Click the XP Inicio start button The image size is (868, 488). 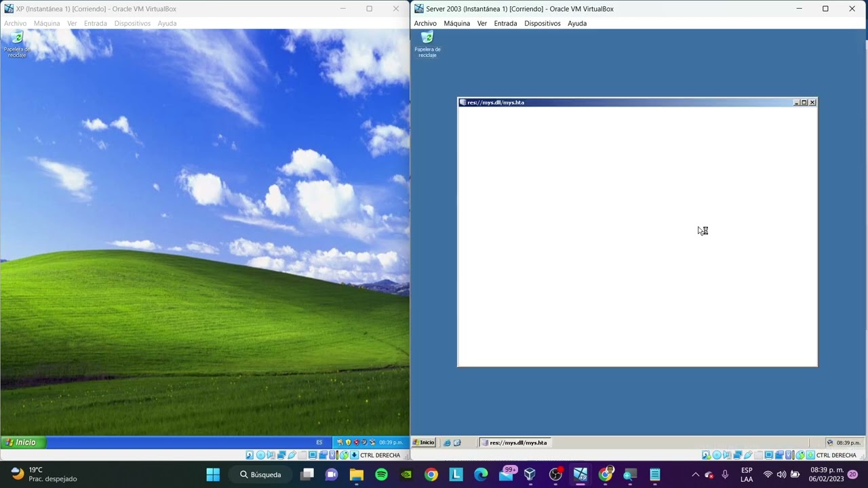tap(23, 443)
